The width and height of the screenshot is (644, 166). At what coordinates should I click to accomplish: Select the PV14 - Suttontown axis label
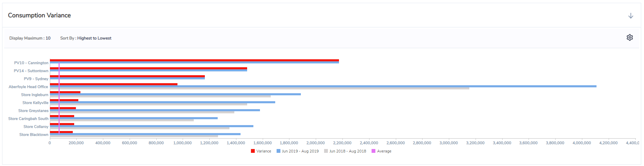(31, 71)
